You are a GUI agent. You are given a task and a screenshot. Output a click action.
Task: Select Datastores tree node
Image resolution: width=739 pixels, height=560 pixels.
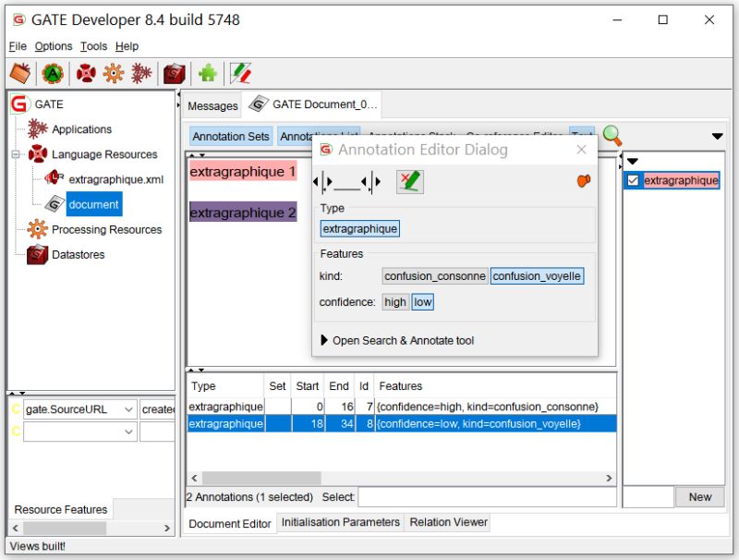[x=79, y=254]
